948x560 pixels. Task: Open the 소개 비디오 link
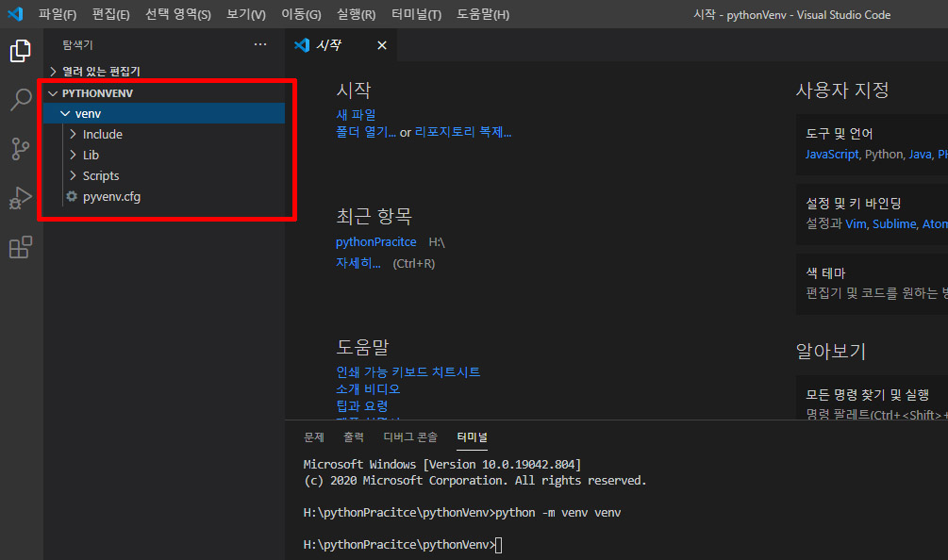click(x=368, y=388)
